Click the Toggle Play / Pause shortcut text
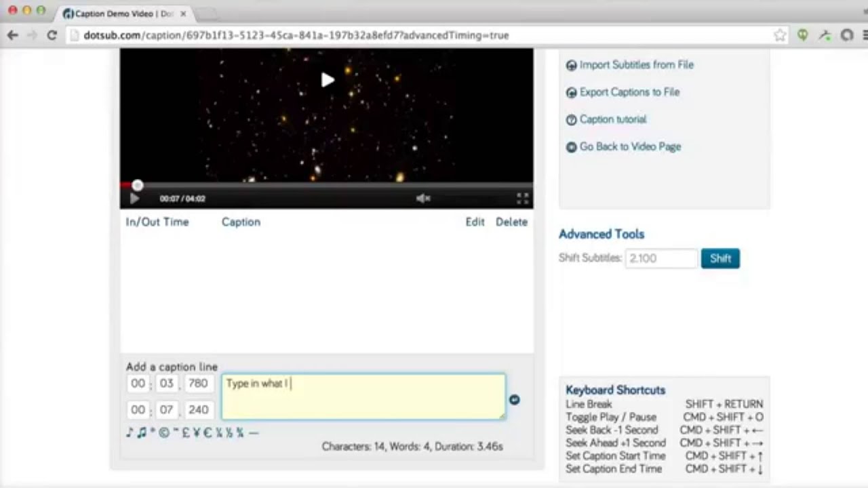The width and height of the screenshot is (868, 488). tap(611, 417)
